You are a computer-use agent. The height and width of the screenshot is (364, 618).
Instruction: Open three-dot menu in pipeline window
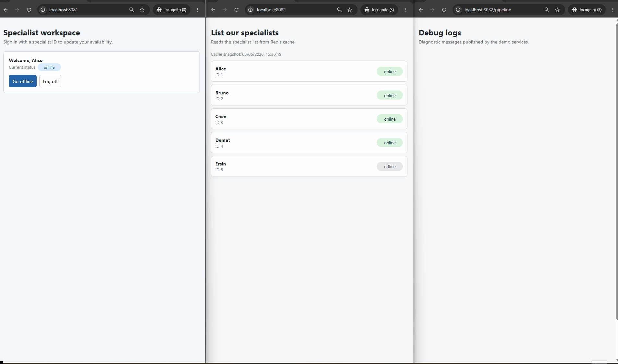tap(613, 10)
